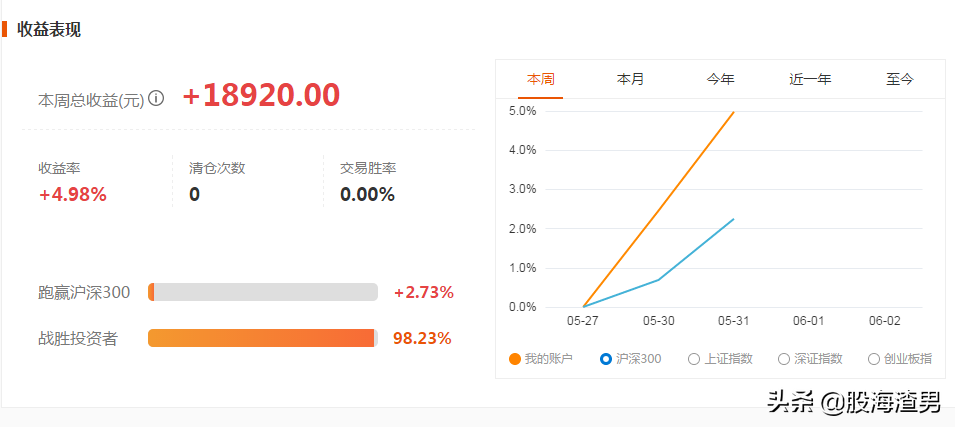Click the 战胜投资者 orange progress bar
Viewport: 955px width, 427px height.
pyautogui.click(x=263, y=338)
